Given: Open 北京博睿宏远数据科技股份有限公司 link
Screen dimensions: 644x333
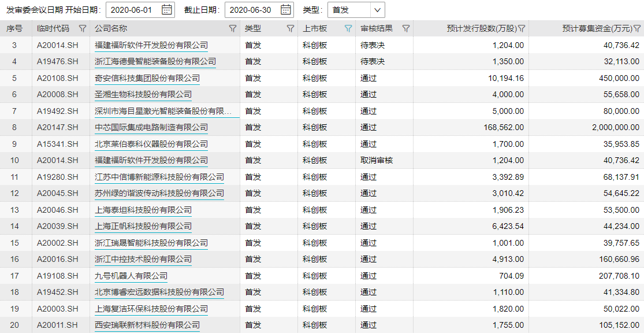Looking at the screenshot, I should click(x=159, y=293).
